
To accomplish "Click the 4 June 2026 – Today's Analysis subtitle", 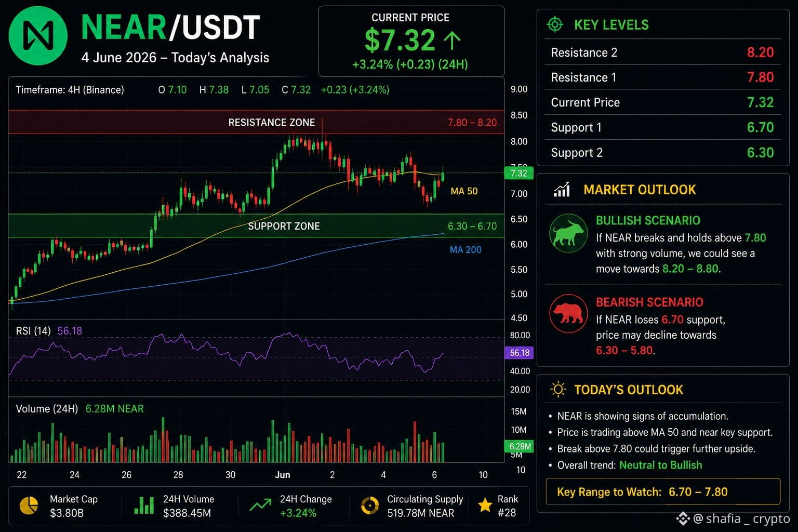I will (175, 58).
